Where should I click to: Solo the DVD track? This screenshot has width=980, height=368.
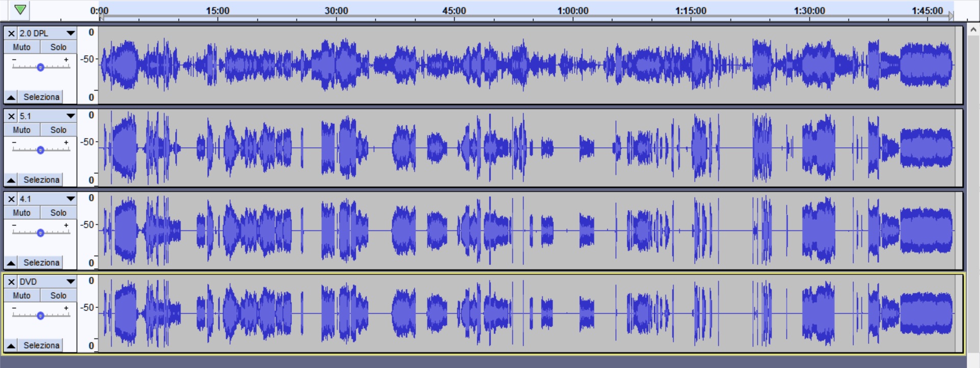(58, 295)
